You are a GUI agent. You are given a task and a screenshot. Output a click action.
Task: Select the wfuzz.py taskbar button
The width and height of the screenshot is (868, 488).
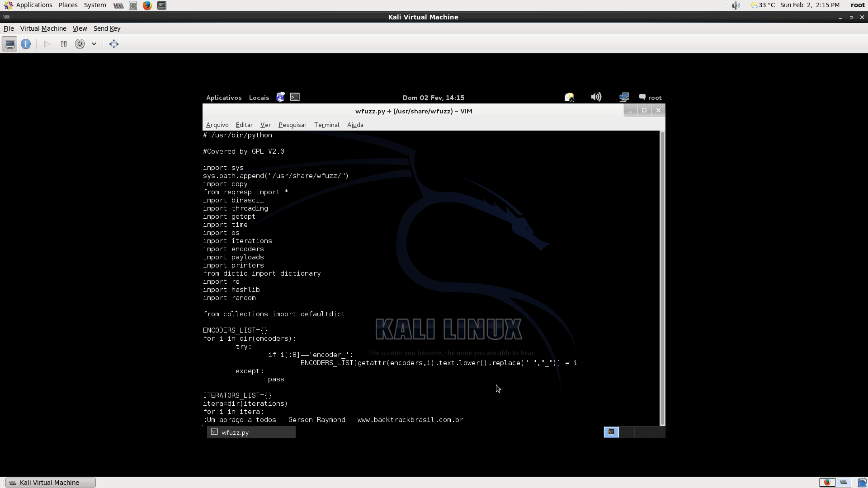click(251, 432)
